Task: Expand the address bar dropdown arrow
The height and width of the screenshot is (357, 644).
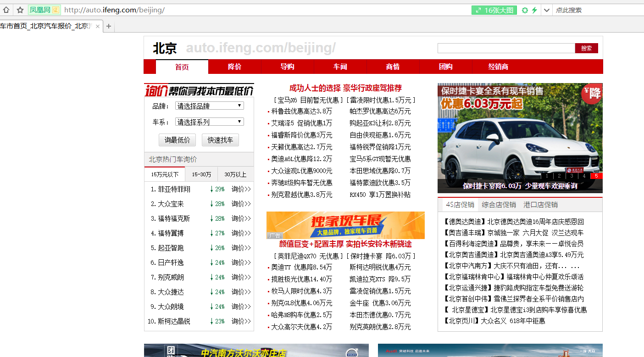Action: [x=546, y=10]
